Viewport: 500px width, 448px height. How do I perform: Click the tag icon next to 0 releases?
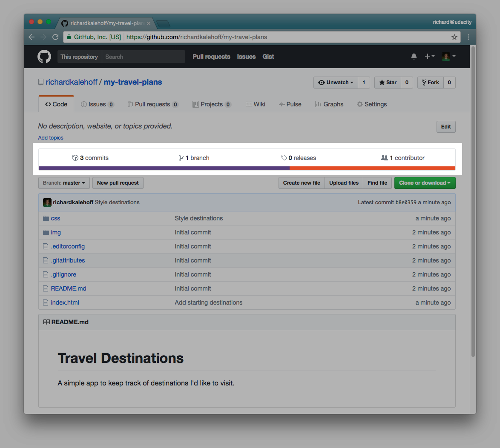pyautogui.click(x=284, y=157)
